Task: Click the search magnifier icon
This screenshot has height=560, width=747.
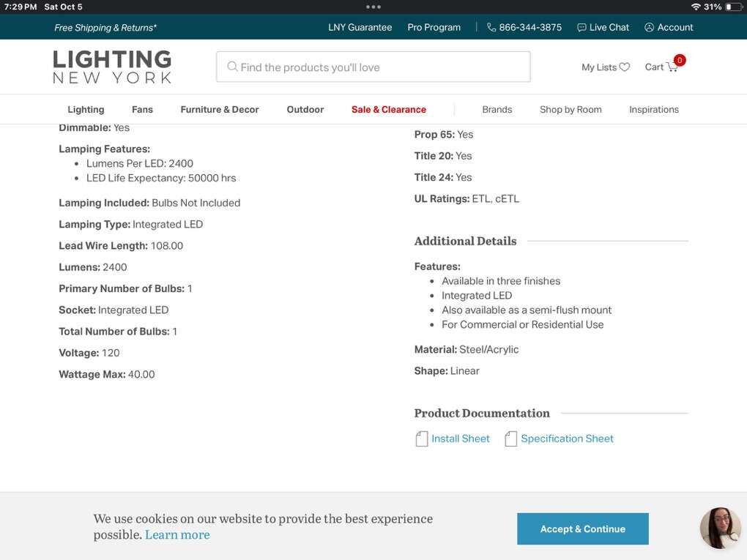Action: [x=232, y=67]
